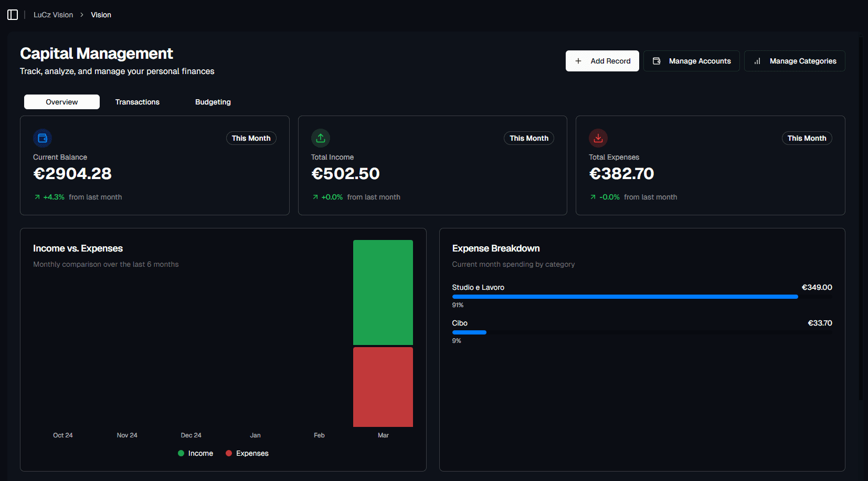Toggle the sidebar panel icon
The image size is (868, 481).
[13, 15]
